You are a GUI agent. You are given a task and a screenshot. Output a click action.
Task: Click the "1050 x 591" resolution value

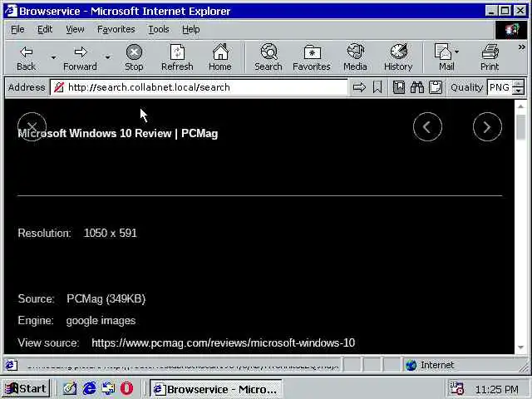111,233
